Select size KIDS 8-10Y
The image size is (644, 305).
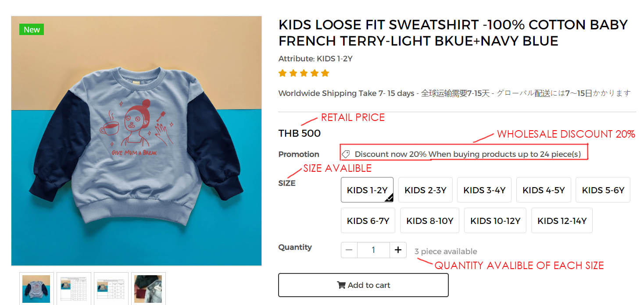(430, 220)
